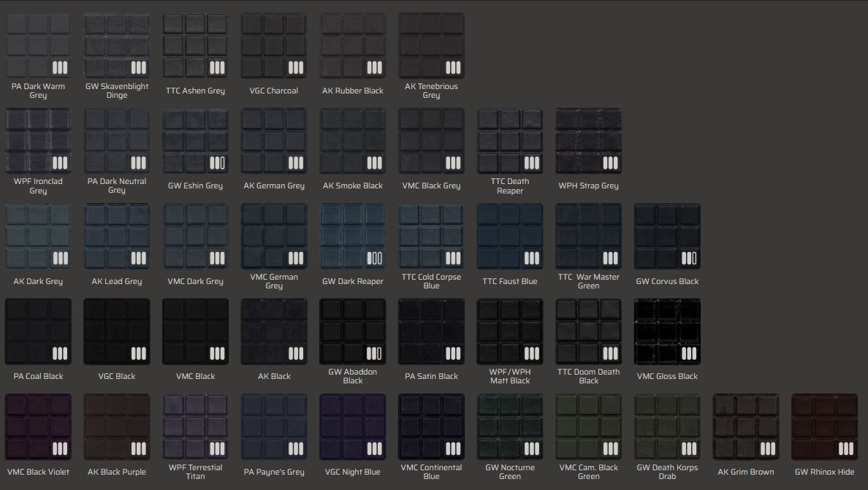Select the PA Dark Warm Grey swatch
Viewport: 868px width, 490px height.
click(x=38, y=45)
